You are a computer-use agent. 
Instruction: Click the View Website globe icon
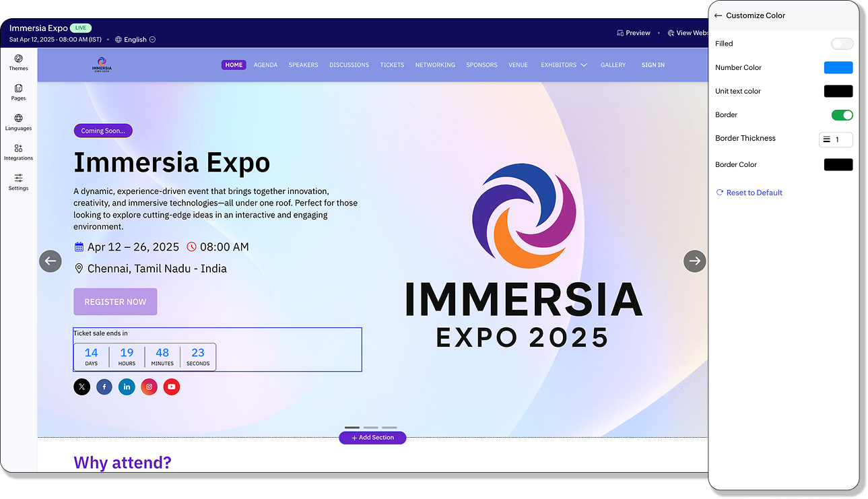coord(671,33)
